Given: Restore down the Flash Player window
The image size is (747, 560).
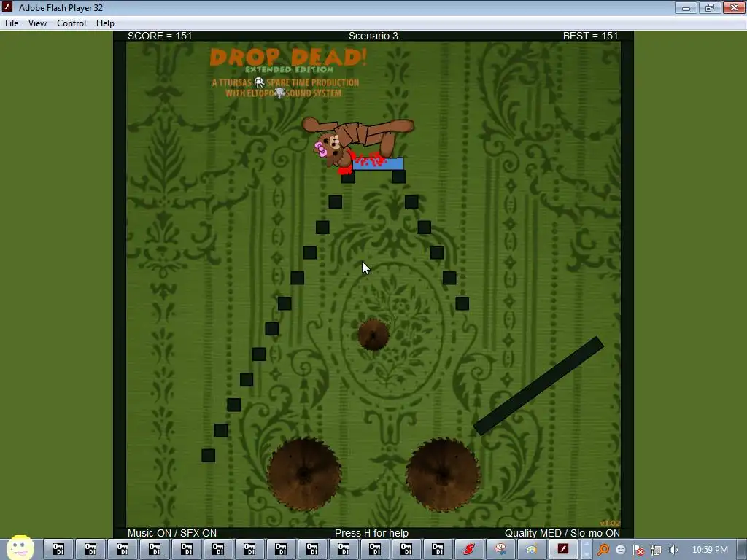Looking at the screenshot, I should click(710, 7).
